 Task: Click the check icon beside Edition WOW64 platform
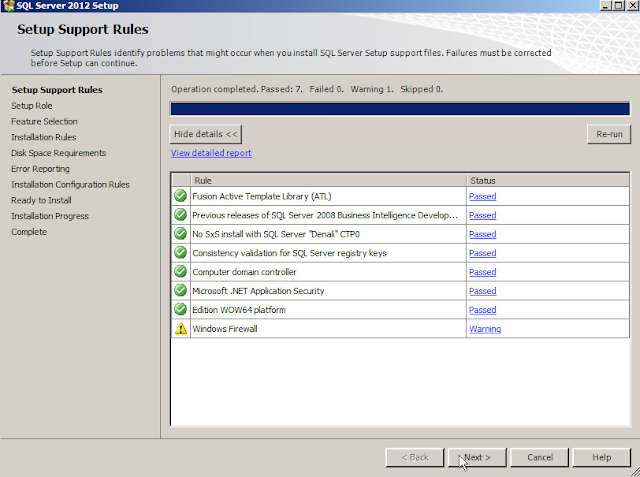coord(180,309)
